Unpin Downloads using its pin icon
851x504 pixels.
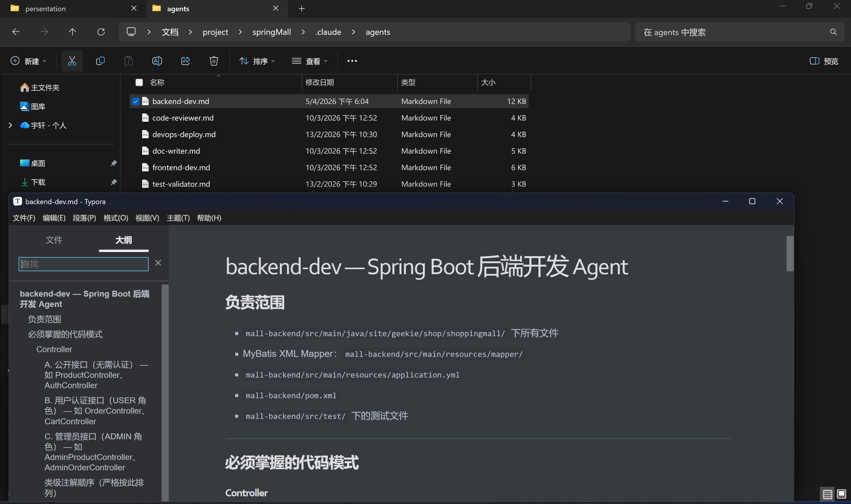(113, 182)
